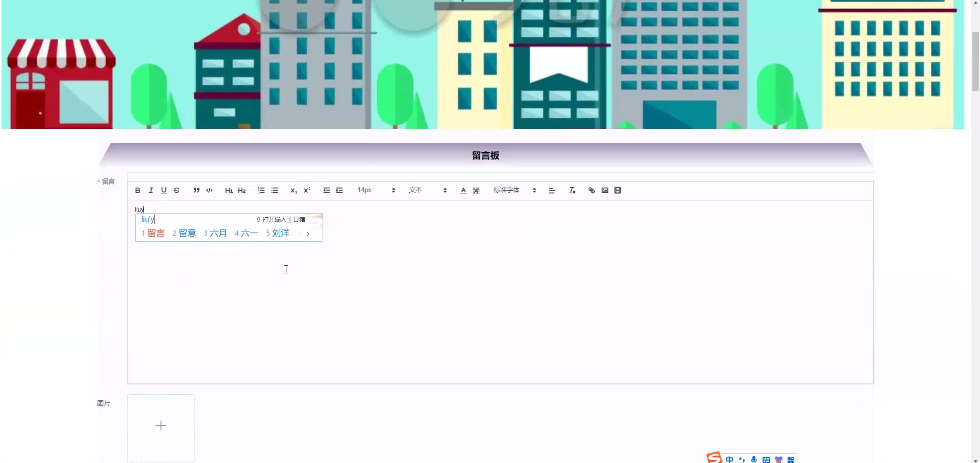Decrease indent (outdent) button
This screenshot has height=463, width=980.
pyautogui.click(x=327, y=190)
